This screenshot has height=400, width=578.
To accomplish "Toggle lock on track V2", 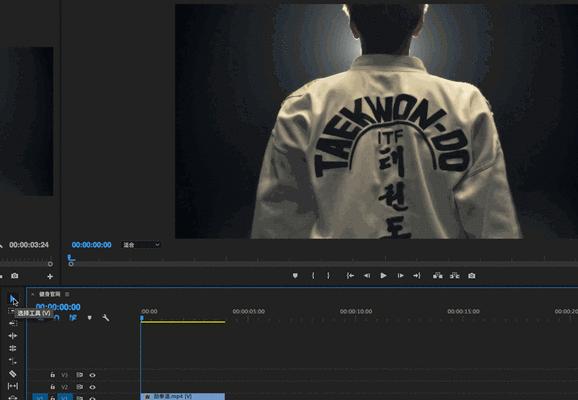I will (x=52, y=387).
